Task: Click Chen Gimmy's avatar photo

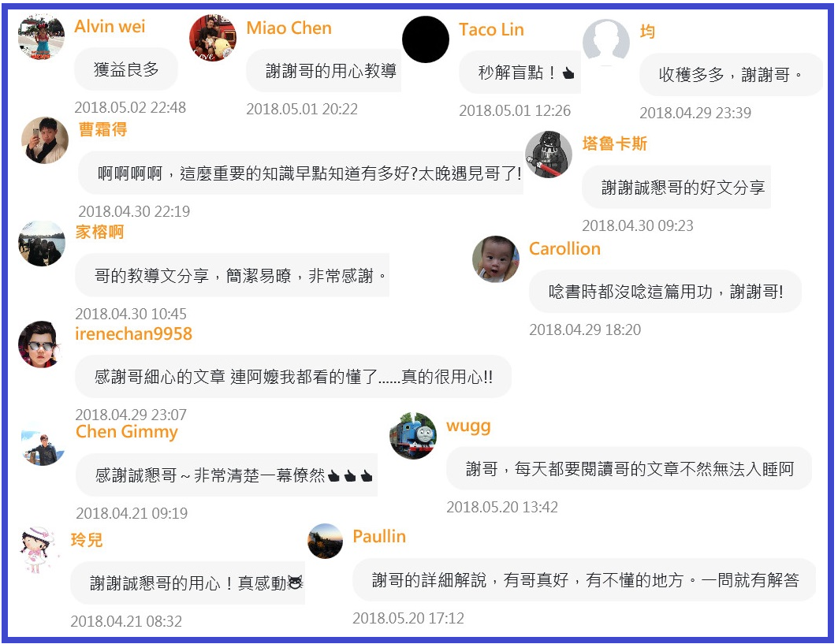Action: (x=43, y=445)
